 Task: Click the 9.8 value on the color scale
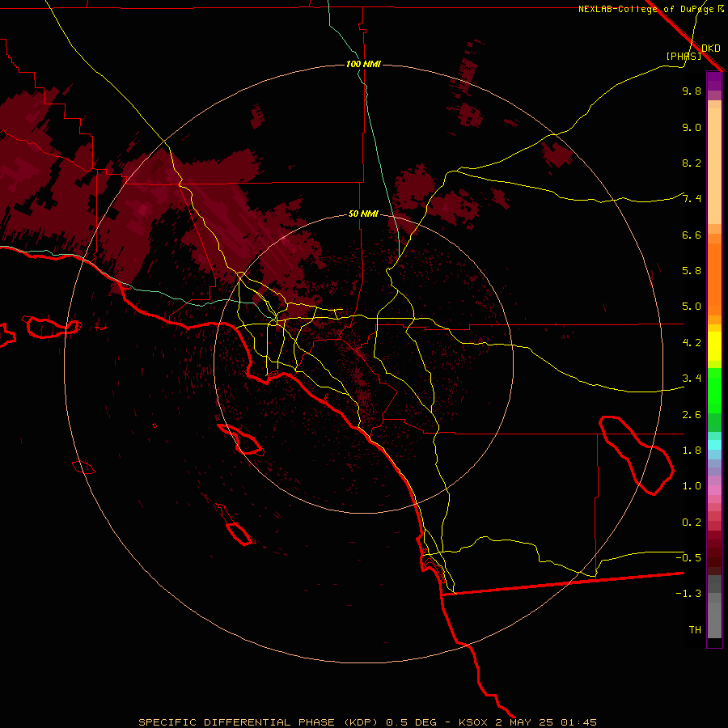[x=692, y=91]
